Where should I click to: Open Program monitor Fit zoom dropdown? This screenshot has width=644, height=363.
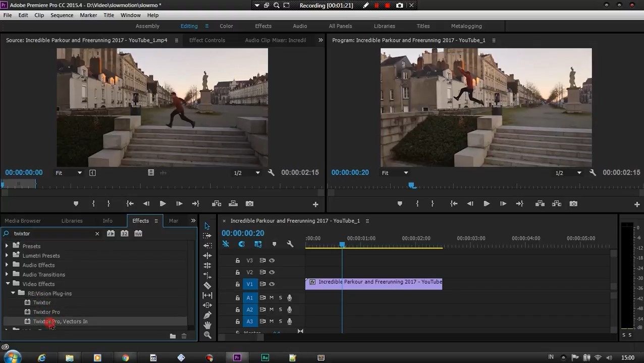pyautogui.click(x=395, y=173)
